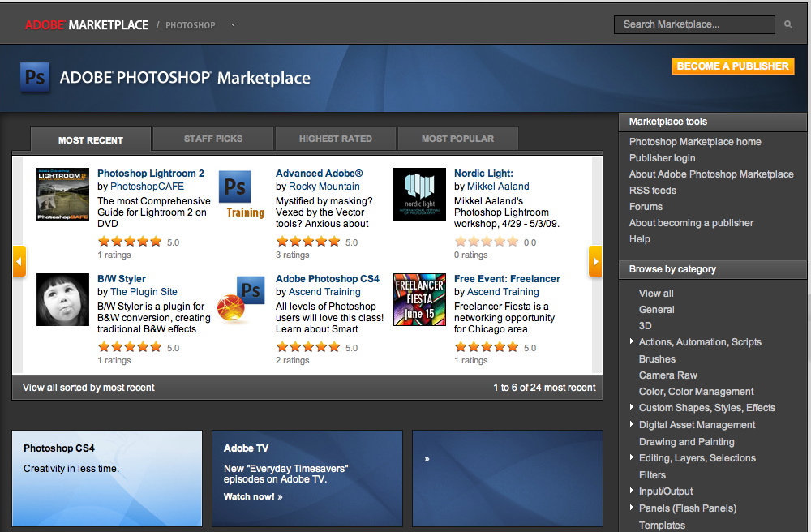Open About becoming a publisher link
811x532 pixels.
[x=691, y=223]
